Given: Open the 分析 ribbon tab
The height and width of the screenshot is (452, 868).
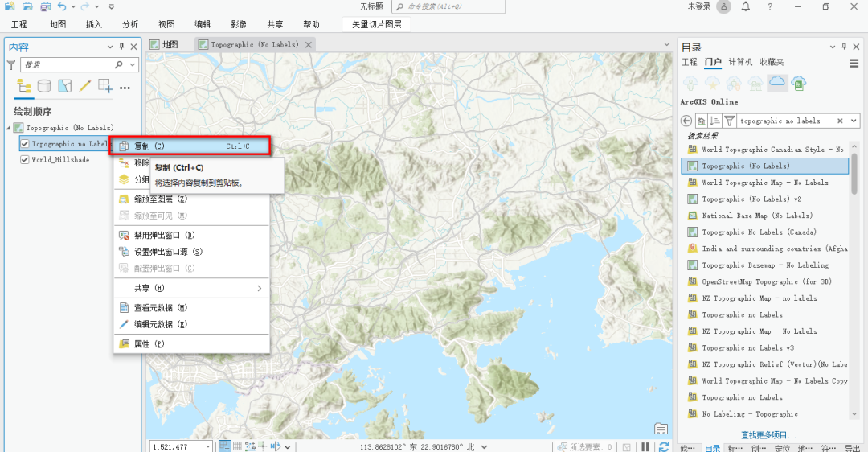Looking at the screenshot, I should (129, 24).
